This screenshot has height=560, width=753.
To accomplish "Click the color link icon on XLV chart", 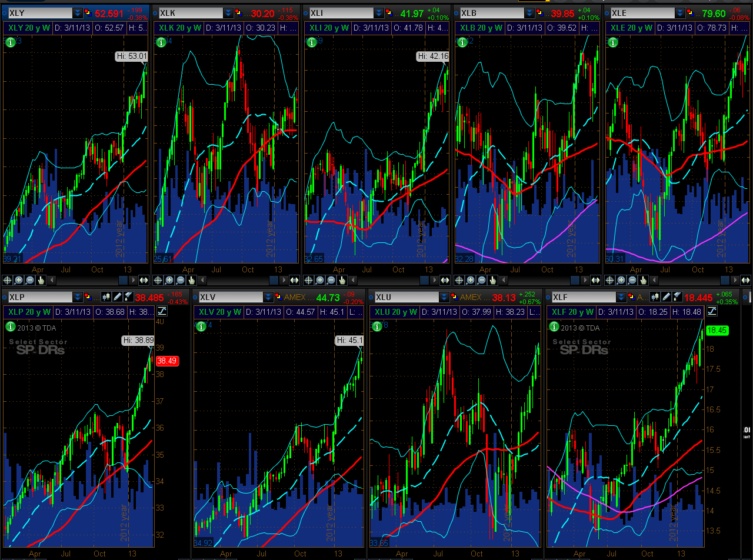I will [278, 296].
